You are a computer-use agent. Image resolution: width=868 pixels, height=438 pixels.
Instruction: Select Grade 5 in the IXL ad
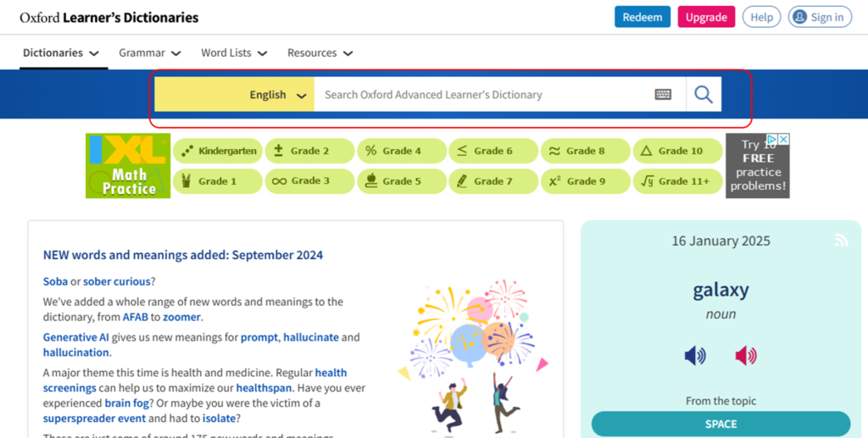point(401,180)
